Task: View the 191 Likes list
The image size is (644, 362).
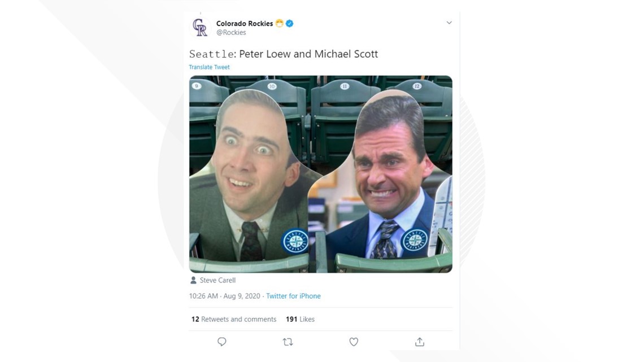Action: coord(300,319)
